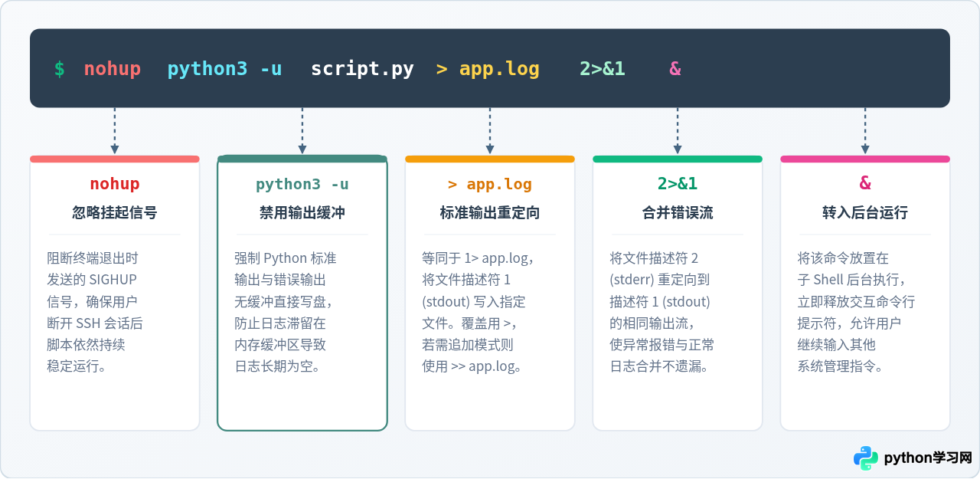Image resolution: width=980 pixels, height=479 pixels.
Task: Click '2>&1' in the dark command line
Action: tap(603, 69)
